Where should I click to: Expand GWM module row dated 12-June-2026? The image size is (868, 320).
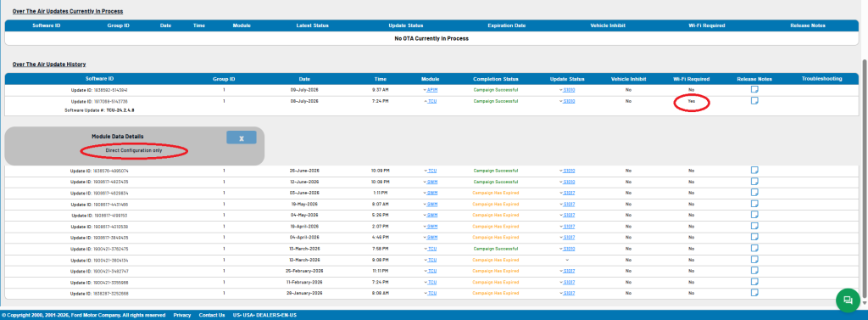pyautogui.click(x=426, y=182)
